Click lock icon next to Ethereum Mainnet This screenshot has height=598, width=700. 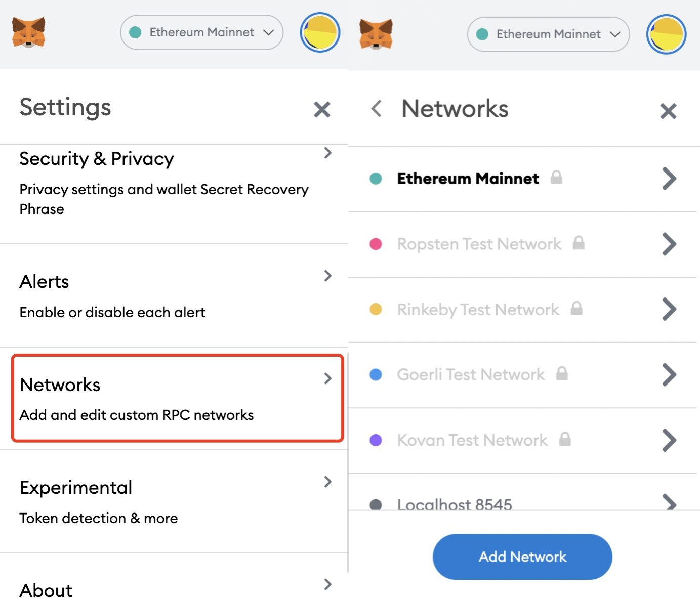click(x=556, y=178)
